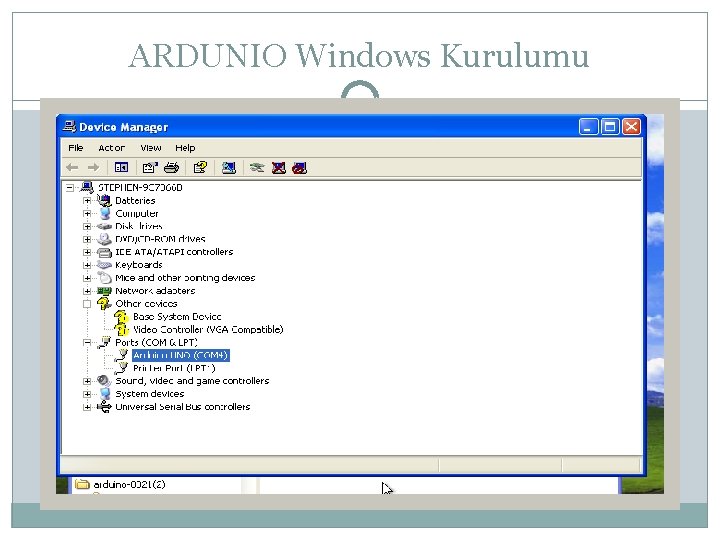Expand the Batteries category
720x540 pixels.
(87, 201)
